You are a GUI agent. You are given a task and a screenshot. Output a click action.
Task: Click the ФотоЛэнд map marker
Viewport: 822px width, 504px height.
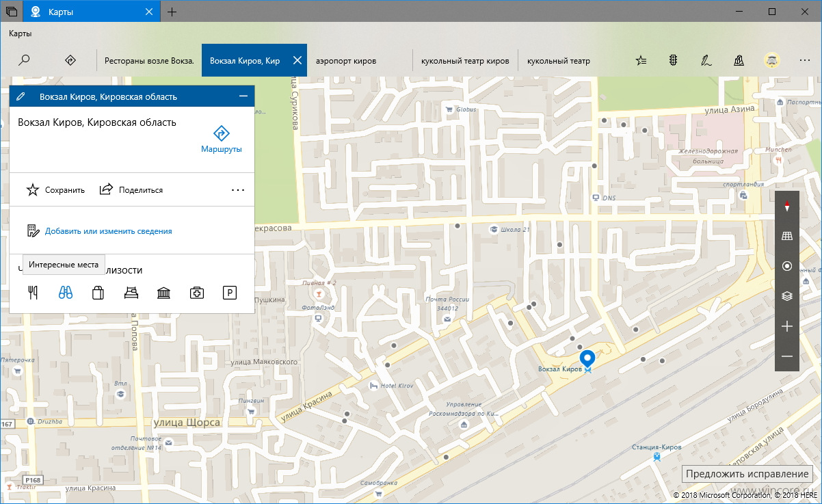point(319,317)
